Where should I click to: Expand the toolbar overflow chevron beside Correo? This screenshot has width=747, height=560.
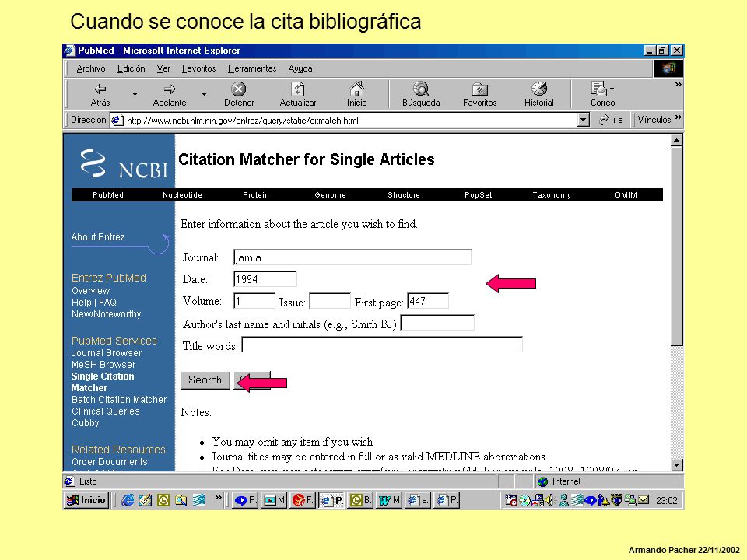pyautogui.click(x=678, y=85)
